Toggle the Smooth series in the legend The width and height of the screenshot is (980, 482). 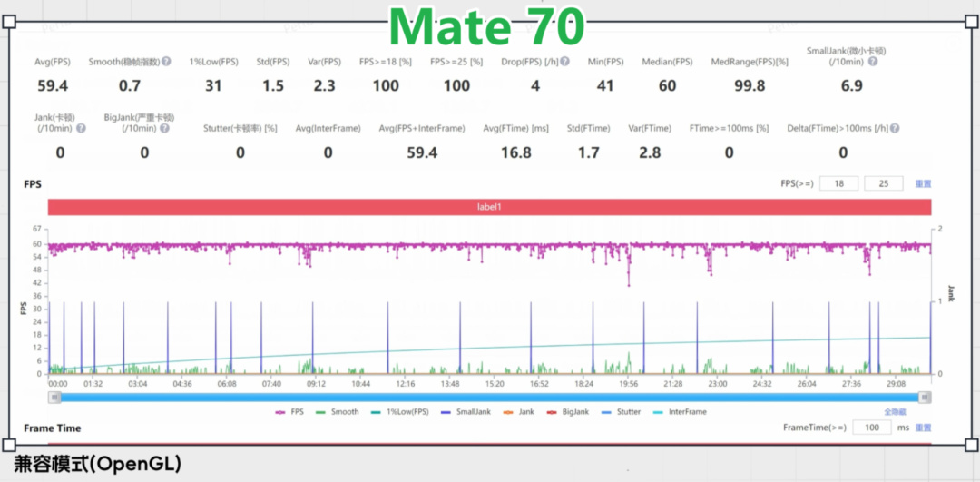pos(338,412)
